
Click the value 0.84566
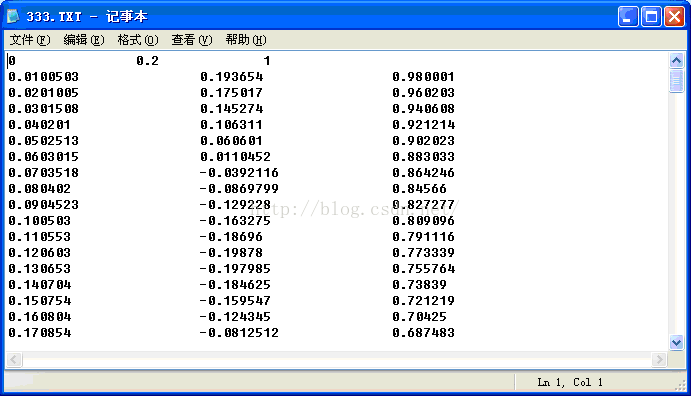tap(420, 189)
